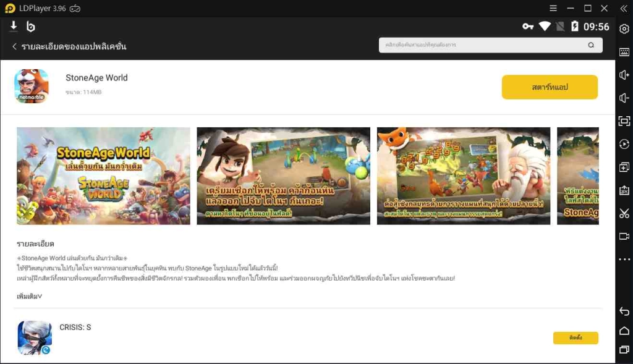633x364 pixels.
Task: Click the page title รายละเอียดของแอปพลิเคชั่น
Action: (x=74, y=46)
